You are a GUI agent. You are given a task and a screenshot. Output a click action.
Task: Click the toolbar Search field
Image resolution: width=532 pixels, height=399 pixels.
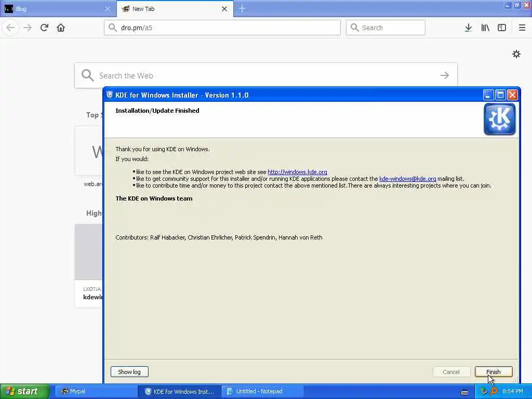click(x=385, y=28)
